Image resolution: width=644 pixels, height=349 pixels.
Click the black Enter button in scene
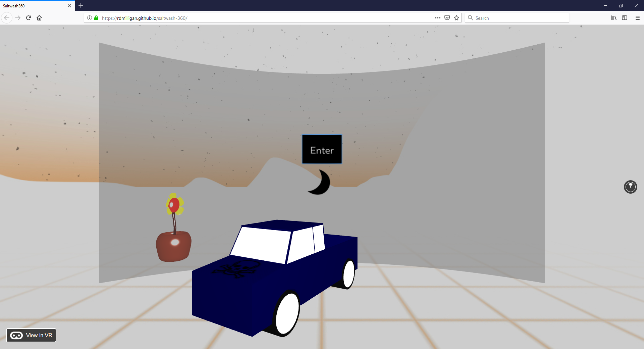pos(322,149)
